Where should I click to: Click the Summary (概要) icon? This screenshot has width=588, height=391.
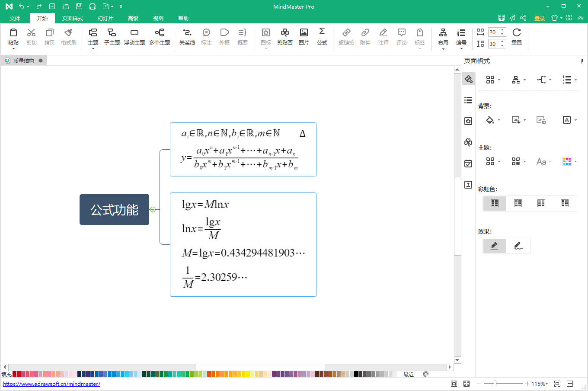tap(243, 33)
